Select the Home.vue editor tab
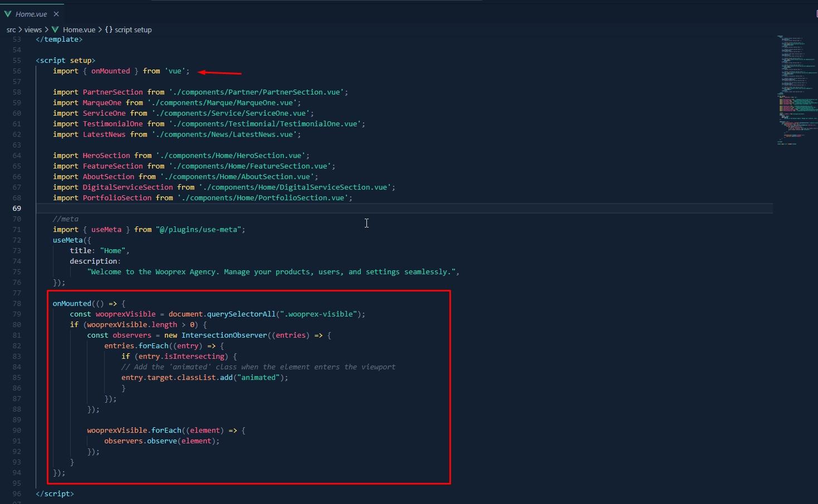 (31, 14)
